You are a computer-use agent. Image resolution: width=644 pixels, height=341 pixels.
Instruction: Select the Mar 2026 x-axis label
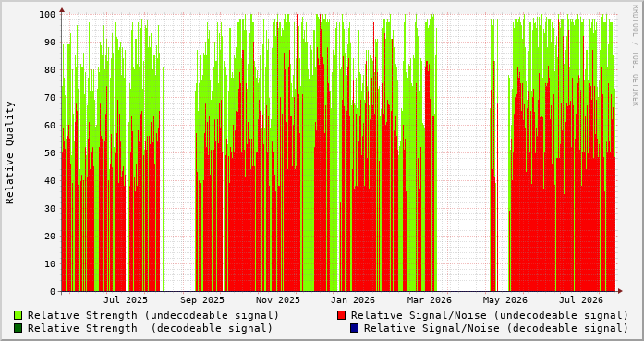[430, 300]
